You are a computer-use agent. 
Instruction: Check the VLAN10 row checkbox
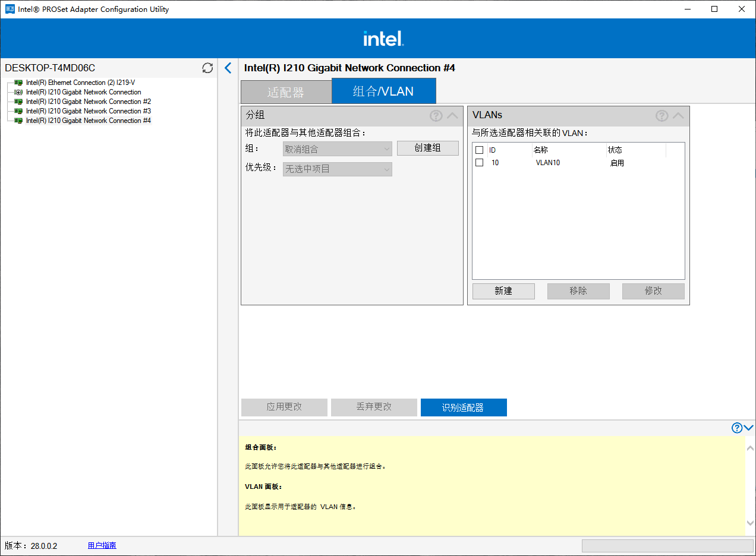[x=480, y=163]
